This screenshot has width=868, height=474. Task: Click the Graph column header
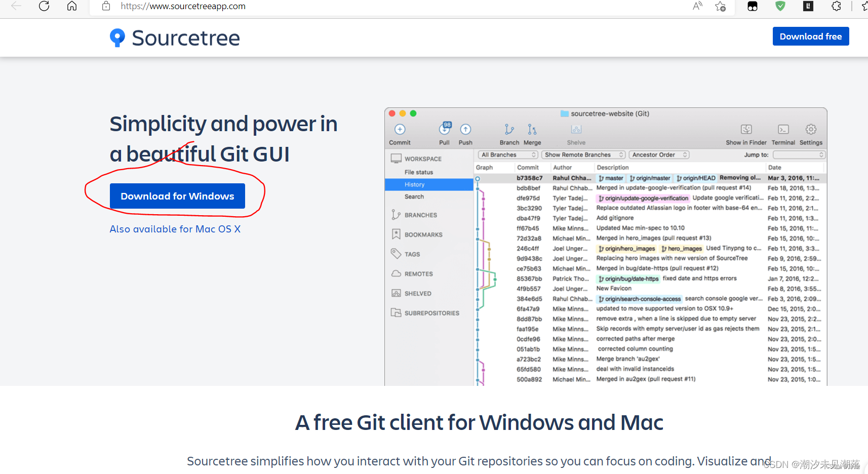click(484, 168)
